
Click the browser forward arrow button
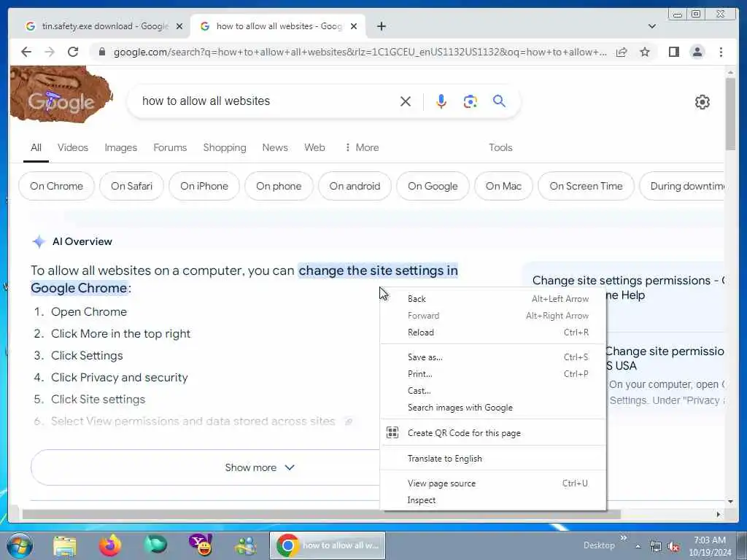click(50, 52)
